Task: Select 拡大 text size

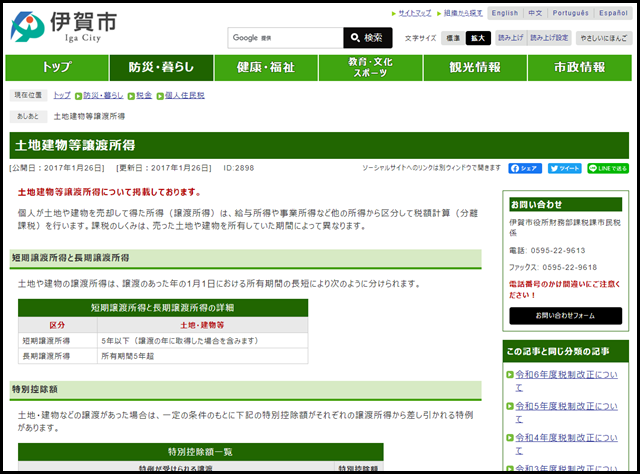Action: pos(478,38)
